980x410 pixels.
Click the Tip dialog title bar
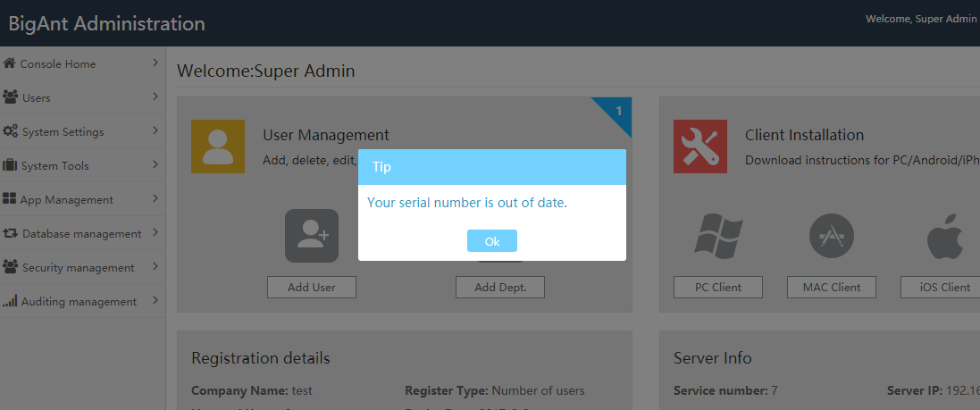[x=492, y=167]
